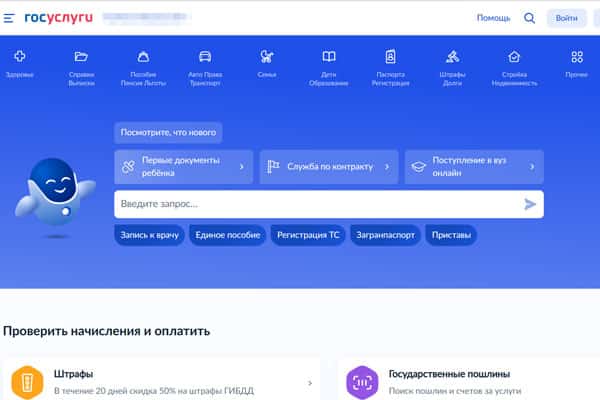
Task: Open the Штрафы title link
Action: point(73,374)
